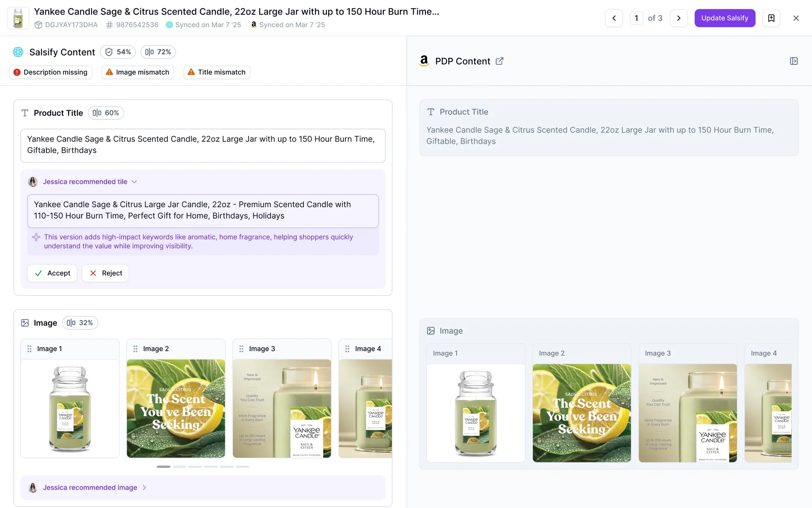
Task: Open Salsify Image 3 feature list thumbnail
Action: tap(282, 408)
